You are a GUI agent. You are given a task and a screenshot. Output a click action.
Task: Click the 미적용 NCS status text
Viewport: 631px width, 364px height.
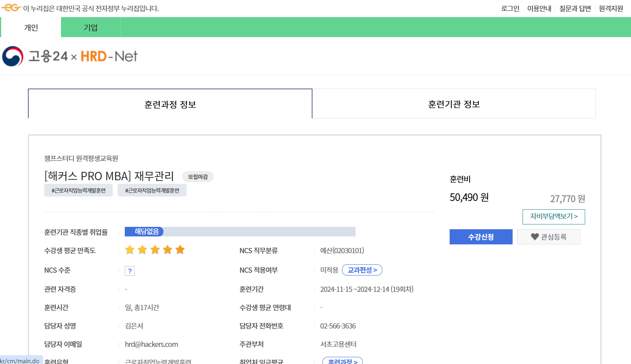click(329, 270)
